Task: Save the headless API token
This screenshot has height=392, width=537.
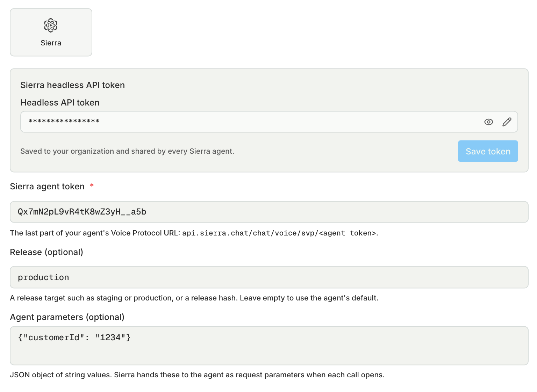Action: click(488, 151)
